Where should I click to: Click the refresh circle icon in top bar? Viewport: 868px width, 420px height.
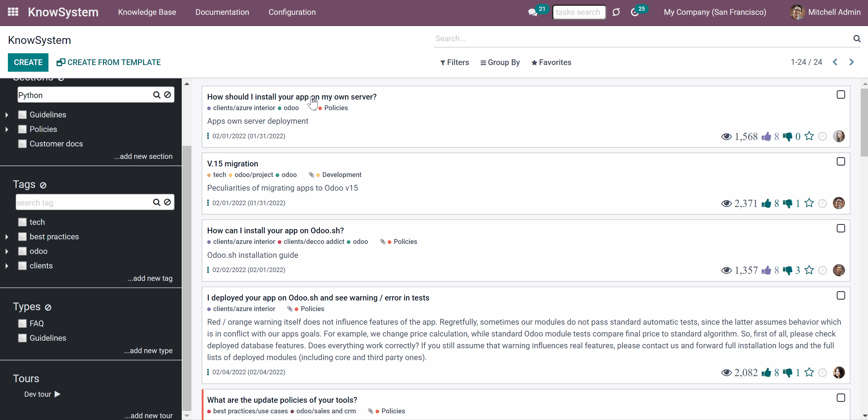click(x=616, y=12)
